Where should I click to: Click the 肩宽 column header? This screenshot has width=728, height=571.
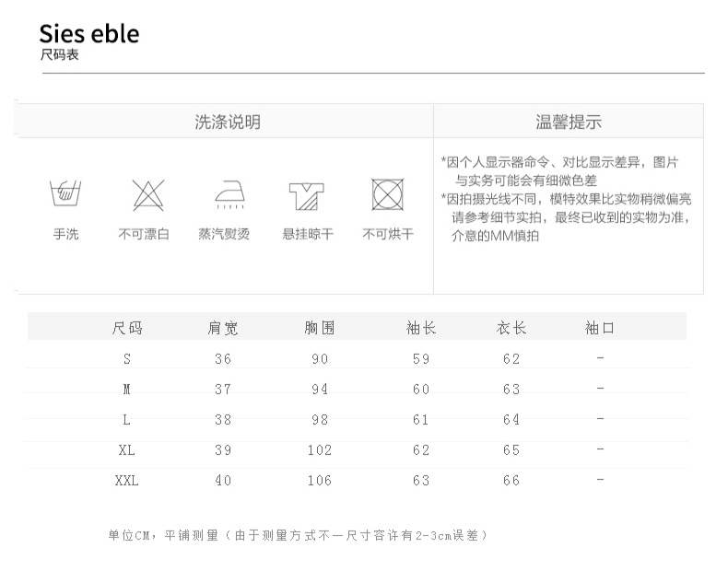tap(223, 328)
